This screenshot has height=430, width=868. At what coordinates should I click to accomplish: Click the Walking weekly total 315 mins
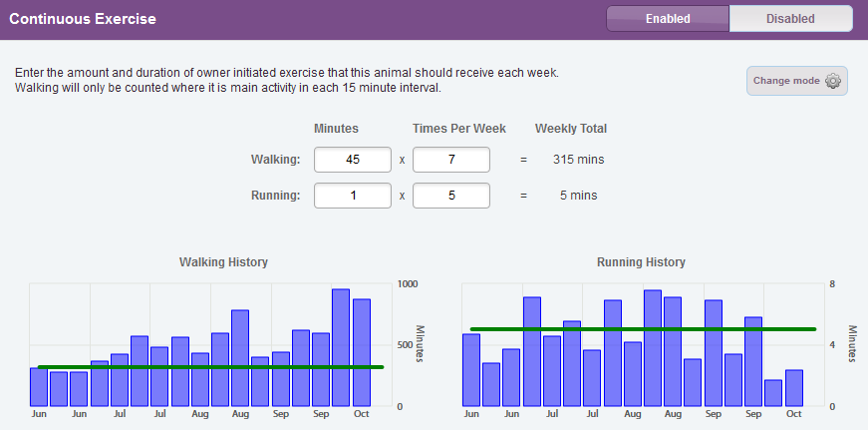(578, 160)
